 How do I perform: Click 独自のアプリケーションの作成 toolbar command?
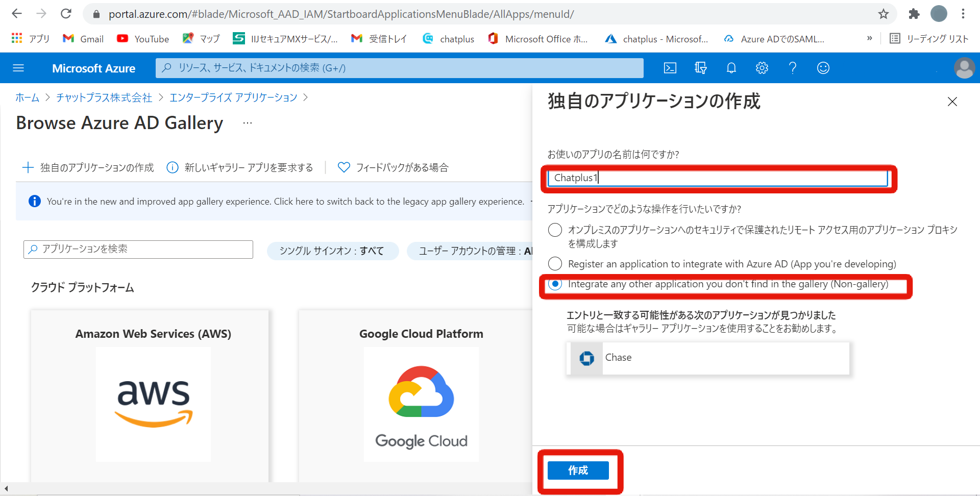[x=88, y=167]
